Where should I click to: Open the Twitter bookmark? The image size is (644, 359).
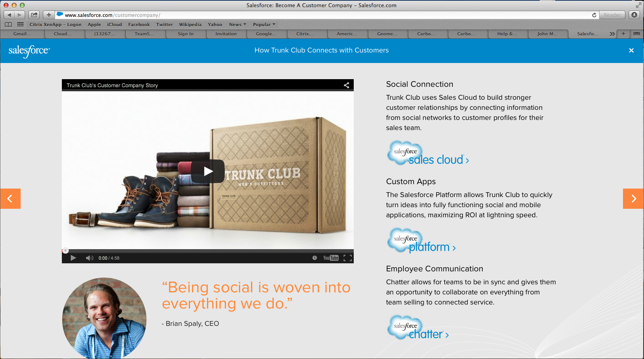coord(165,25)
